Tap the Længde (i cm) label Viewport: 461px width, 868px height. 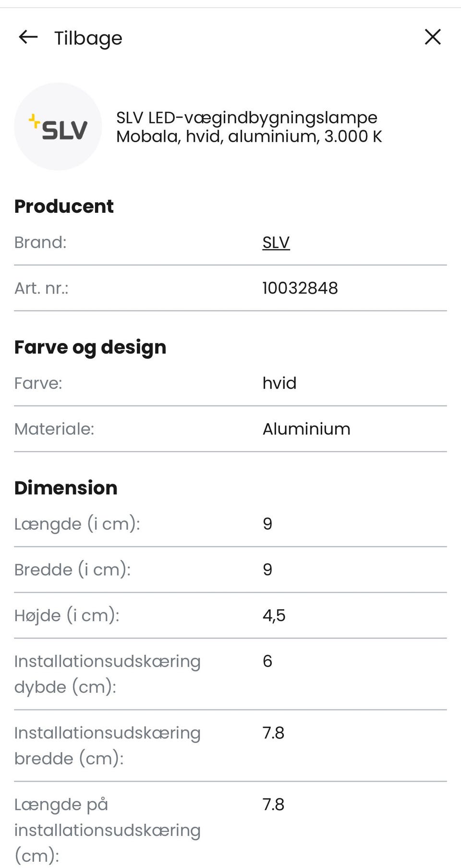(77, 524)
